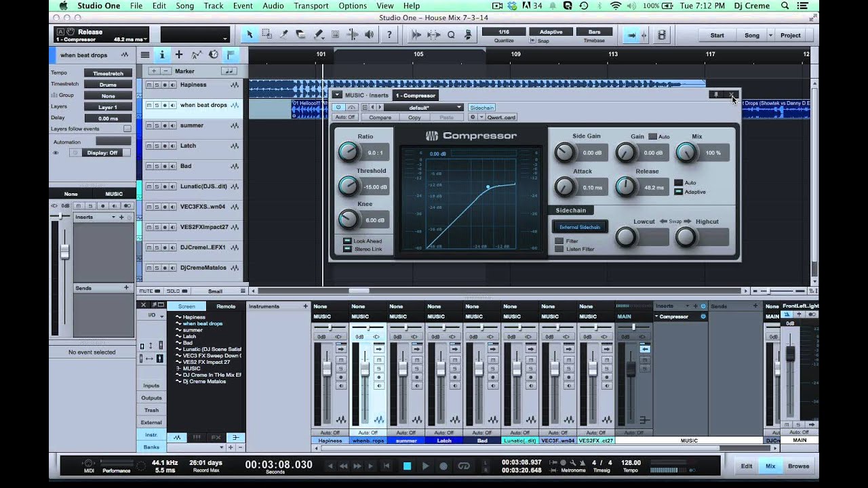Open the Tempo Timestretch dropdown
868x488 pixels.
click(x=108, y=73)
